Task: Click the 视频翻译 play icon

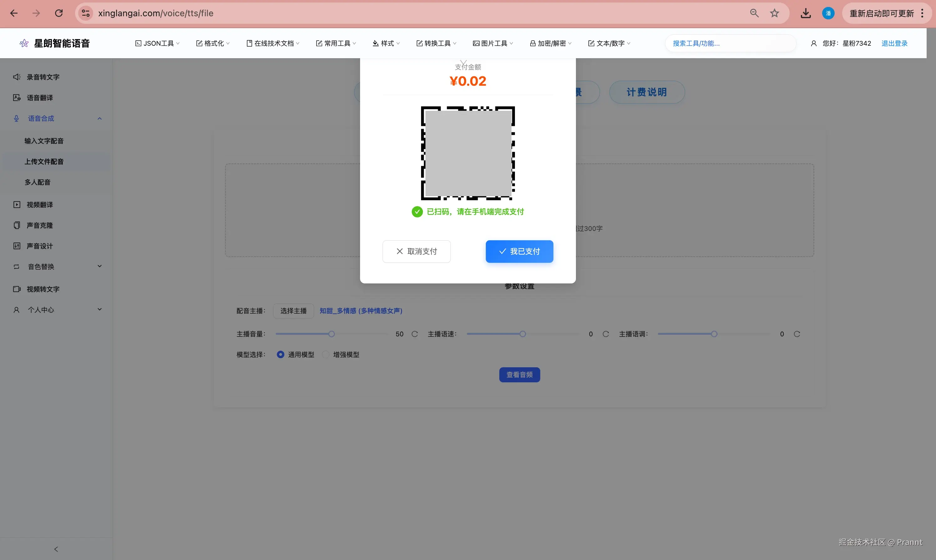Action: click(x=17, y=205)
